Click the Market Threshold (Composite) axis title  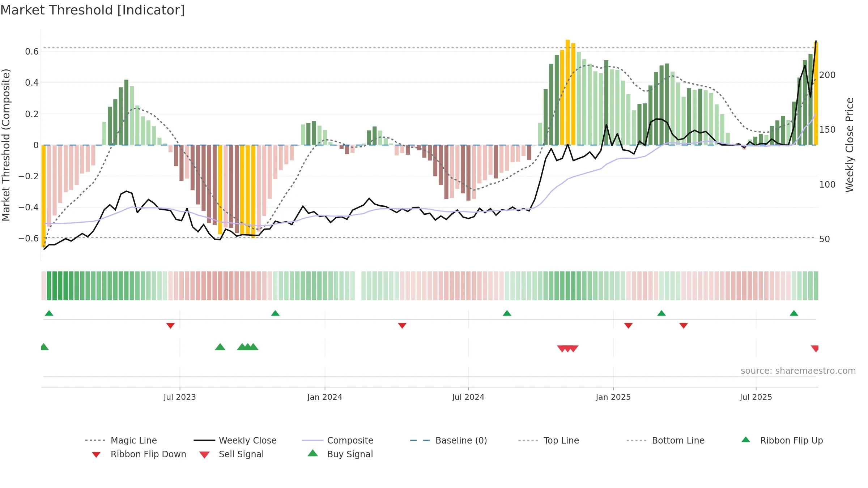6,145
